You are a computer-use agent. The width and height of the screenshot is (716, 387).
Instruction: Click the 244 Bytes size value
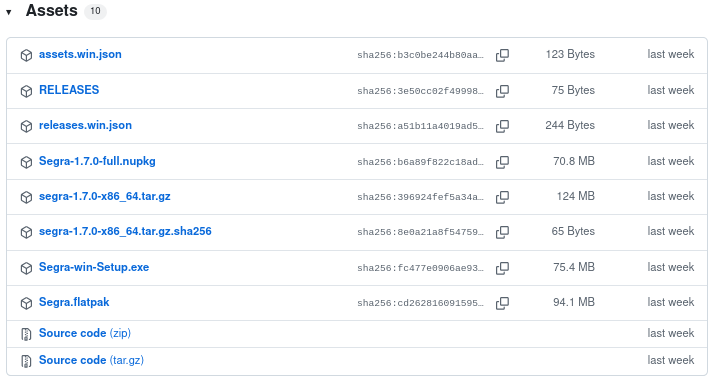tap(570, 126)
